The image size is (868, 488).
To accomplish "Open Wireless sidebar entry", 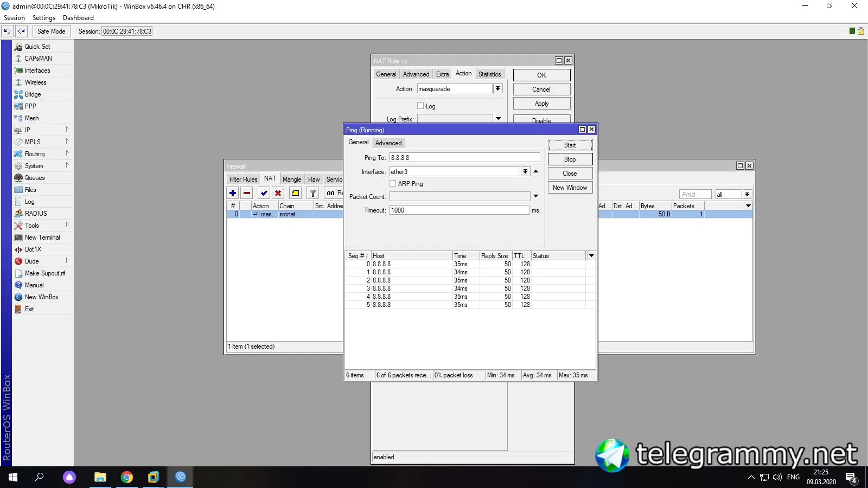I will point(35,82).
